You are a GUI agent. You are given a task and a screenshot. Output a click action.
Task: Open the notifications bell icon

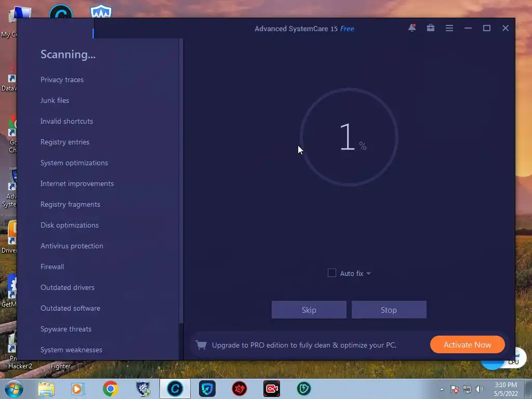point(412,28)
